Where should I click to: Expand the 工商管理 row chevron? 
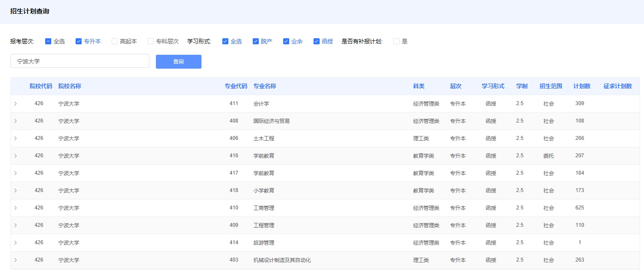pos(15,208)
